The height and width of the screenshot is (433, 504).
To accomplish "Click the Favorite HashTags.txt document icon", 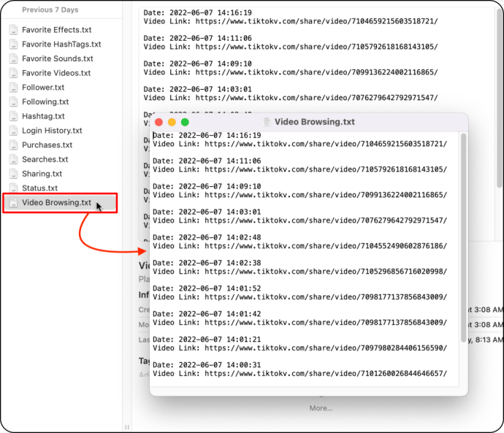I will pos(13,44).
